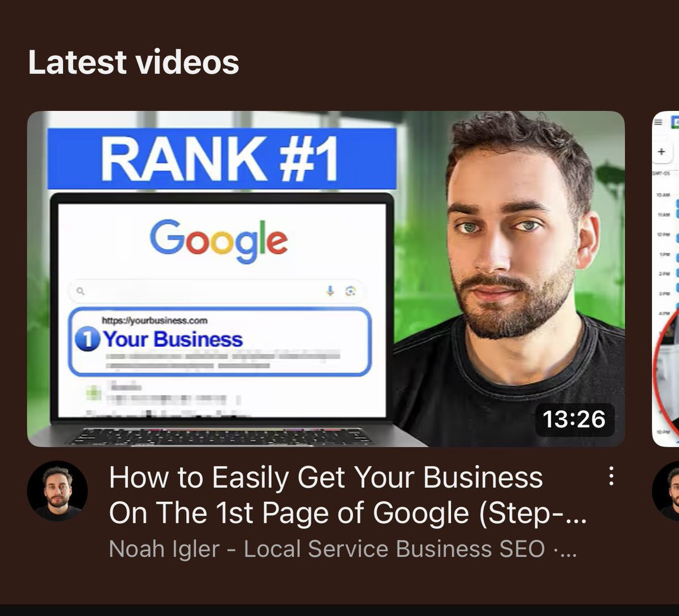Click the https://yourbusiness.com URL in the thumbnail
679x616 pixels.
pos(154,320)
